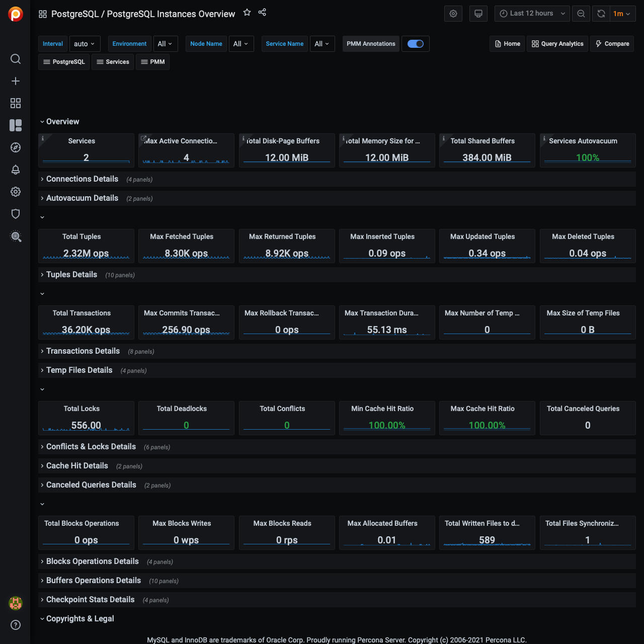Star this dashboard as favorite

247,13
